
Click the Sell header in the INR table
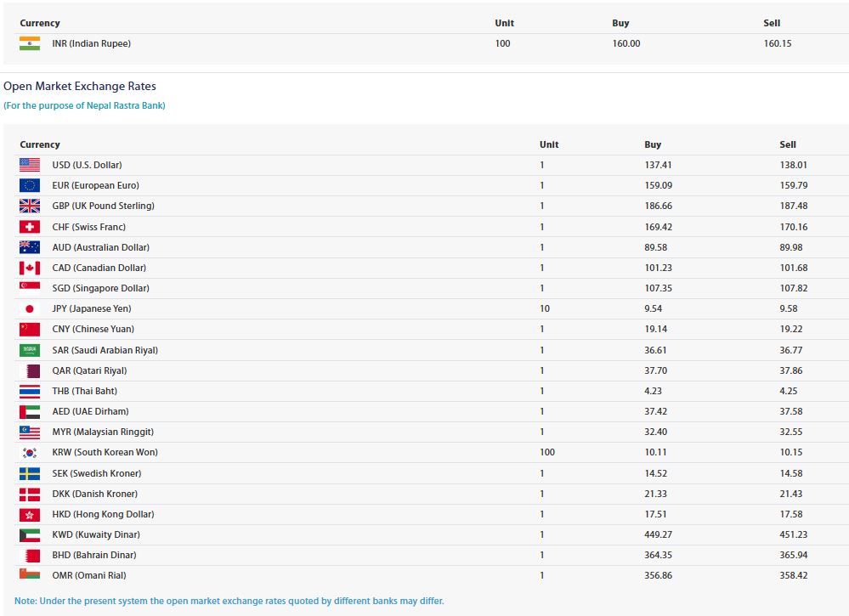pos(772,23)
